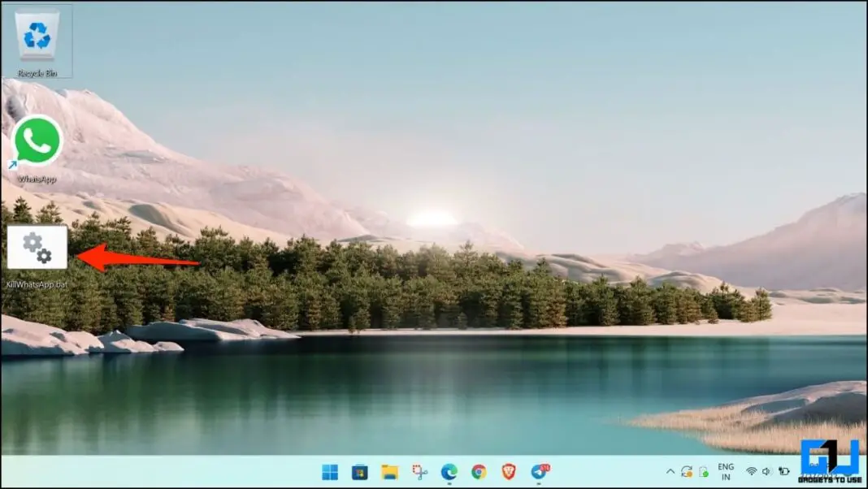Launch Google Chrome
The height and width of the screenshot is (489, 868).
[x=477, y=470]
